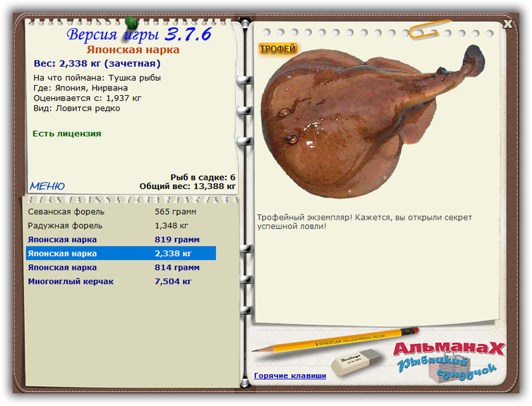532x406 pixels.
Task: Open the Горячие клавиши link
Action: tap(290, 375)
